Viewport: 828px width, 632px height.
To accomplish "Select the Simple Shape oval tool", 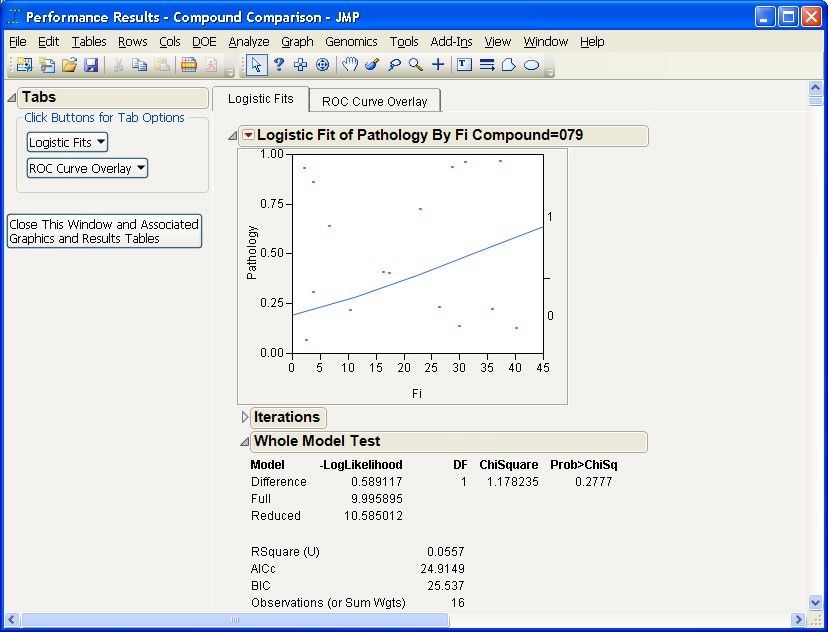I will pos(532,65).
